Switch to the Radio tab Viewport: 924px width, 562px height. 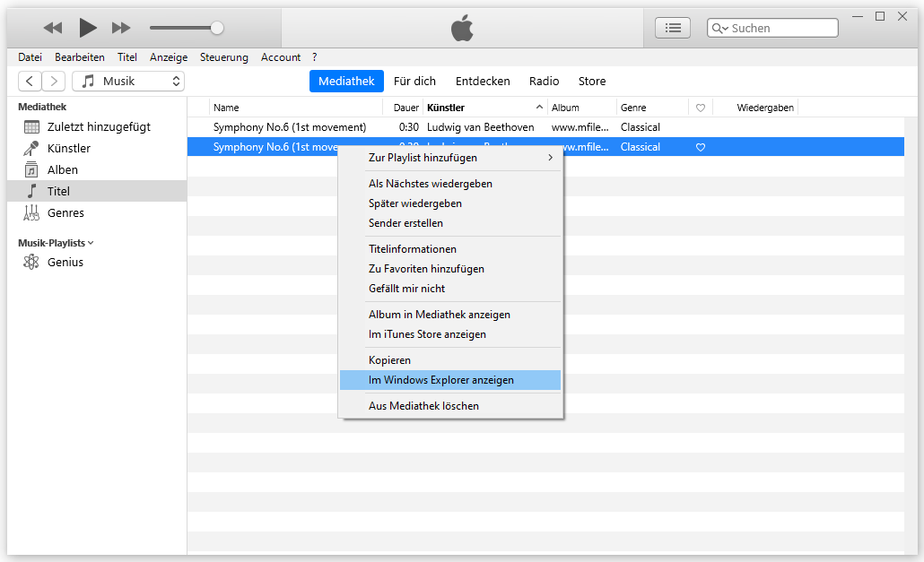(544, 82)
